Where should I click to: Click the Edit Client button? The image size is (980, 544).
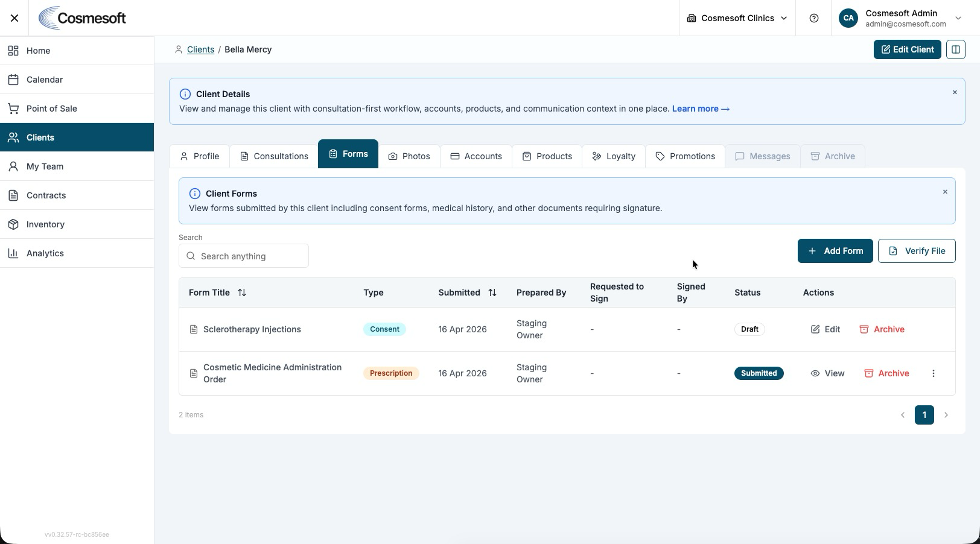907,49
